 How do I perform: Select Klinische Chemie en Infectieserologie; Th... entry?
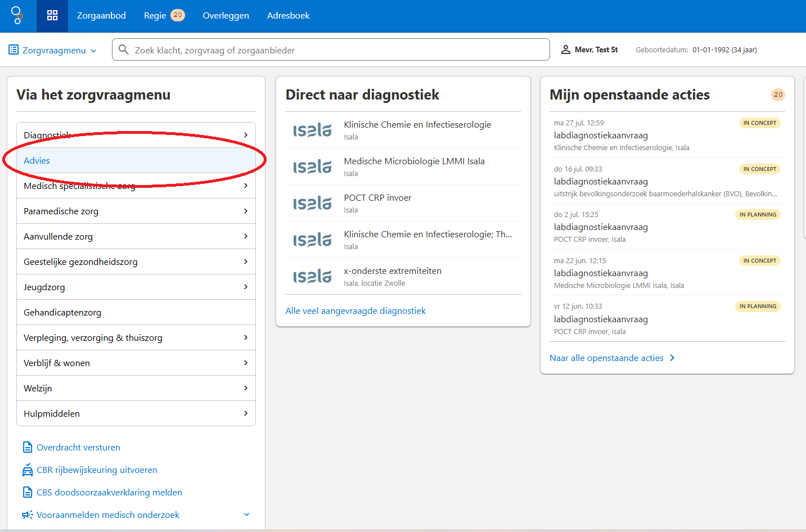click(x=403, y=240)
